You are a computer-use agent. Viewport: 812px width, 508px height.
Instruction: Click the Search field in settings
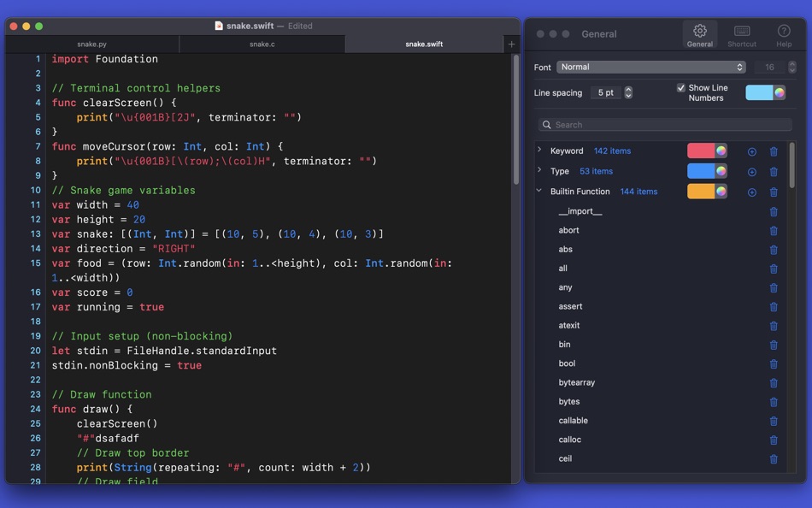coord(665,125)
